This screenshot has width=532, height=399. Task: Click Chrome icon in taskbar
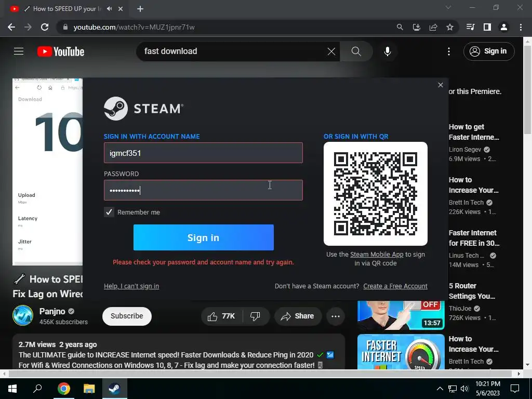(x=64, y=389)
